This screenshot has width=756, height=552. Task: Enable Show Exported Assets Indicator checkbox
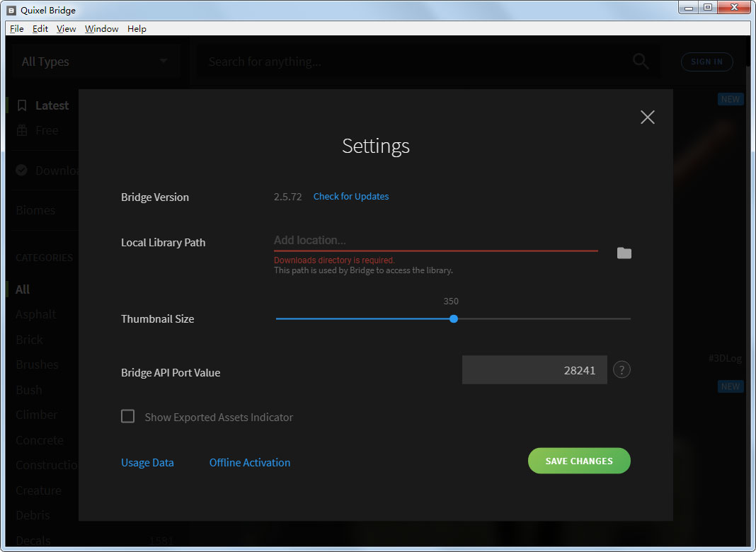(127, 416)
